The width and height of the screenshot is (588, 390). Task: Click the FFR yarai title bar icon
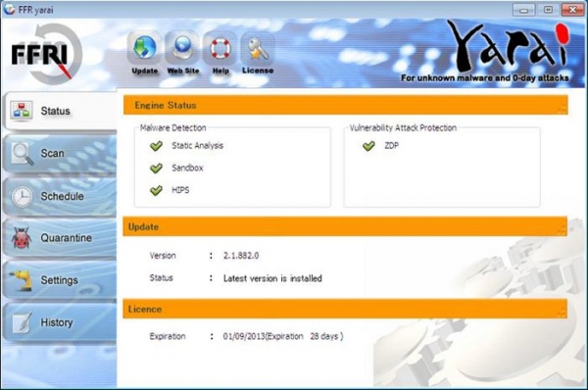[x=9, y=10]
